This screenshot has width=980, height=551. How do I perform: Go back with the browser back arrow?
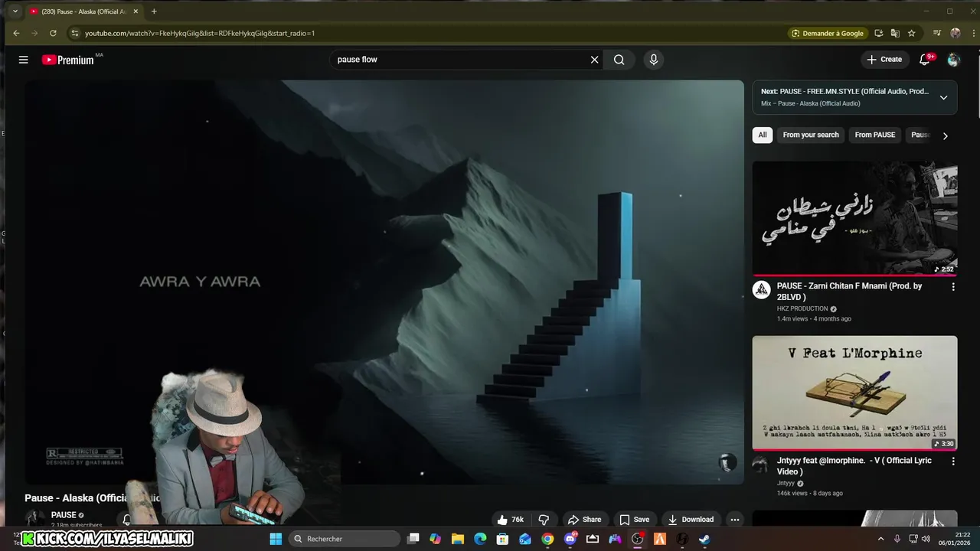coord(16,33)
